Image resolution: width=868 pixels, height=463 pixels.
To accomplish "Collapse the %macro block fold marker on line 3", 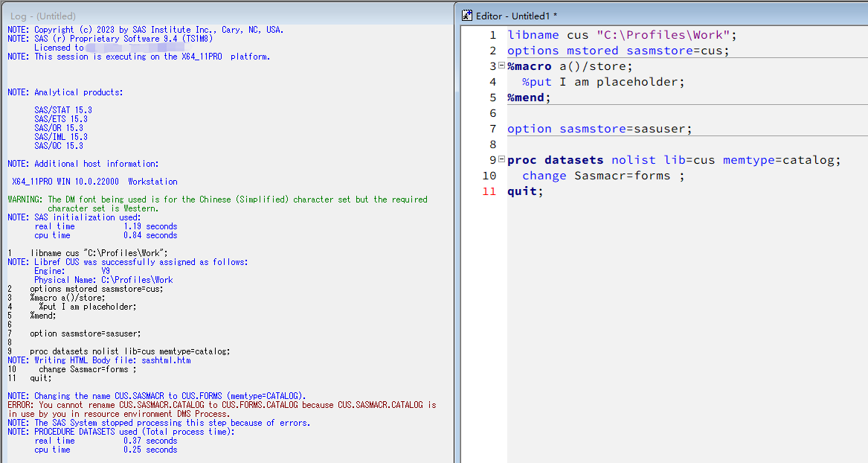I will coord(501,65).
